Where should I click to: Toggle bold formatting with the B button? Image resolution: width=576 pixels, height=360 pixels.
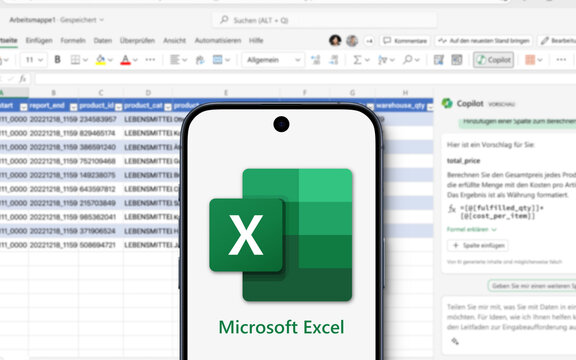[57, 60]
